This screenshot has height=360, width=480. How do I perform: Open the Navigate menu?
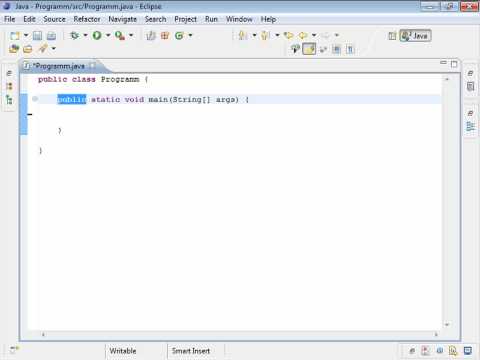[x=122, y=19]
